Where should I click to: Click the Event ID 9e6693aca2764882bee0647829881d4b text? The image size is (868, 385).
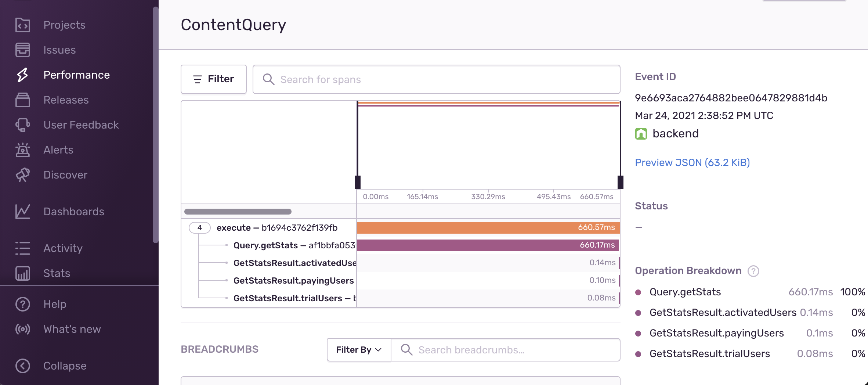click(x=731, y=98)
